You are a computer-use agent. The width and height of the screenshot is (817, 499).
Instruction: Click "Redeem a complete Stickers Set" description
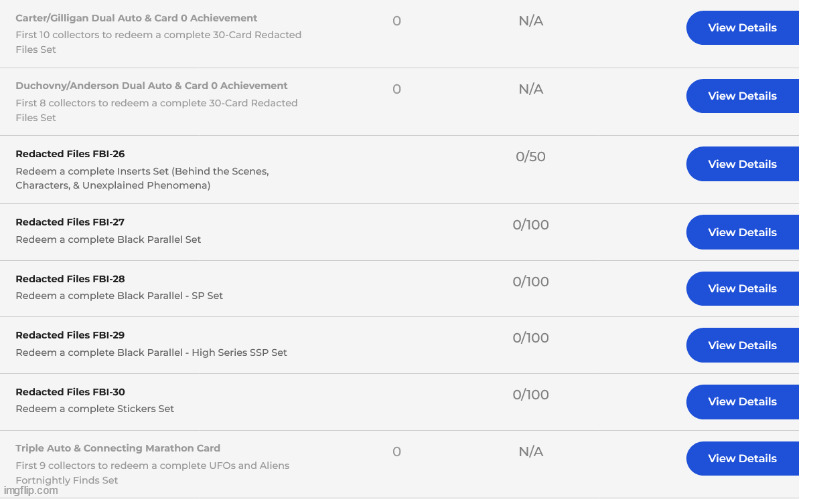tap(95, 409)
